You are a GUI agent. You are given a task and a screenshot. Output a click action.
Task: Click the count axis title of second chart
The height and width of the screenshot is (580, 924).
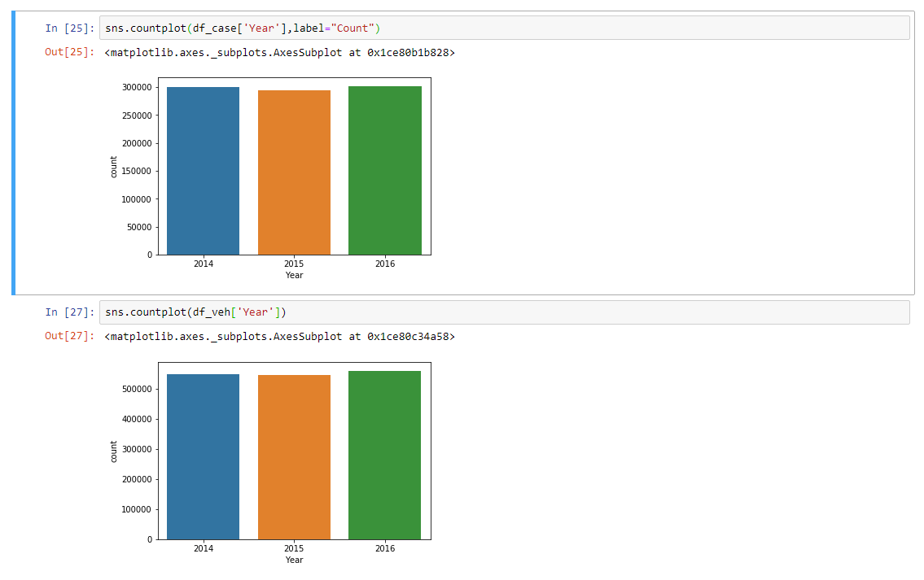pyautogui.click(x=114, y=451)
